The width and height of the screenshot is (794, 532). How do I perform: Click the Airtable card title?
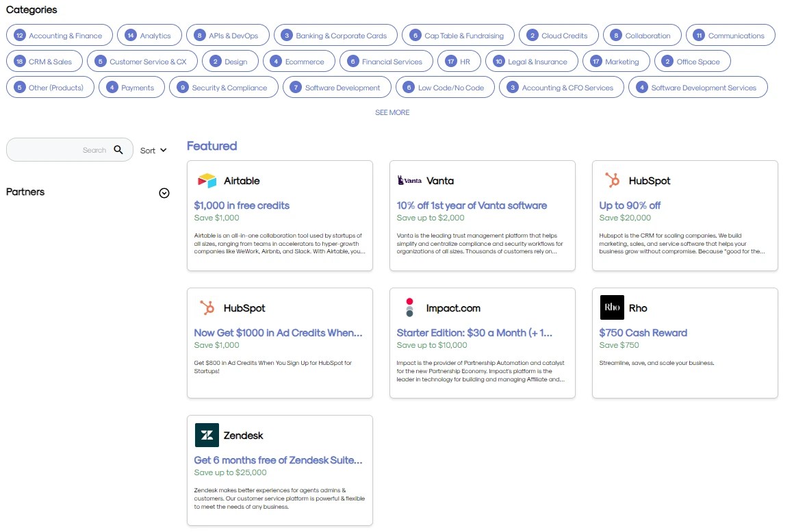(242, 180)
